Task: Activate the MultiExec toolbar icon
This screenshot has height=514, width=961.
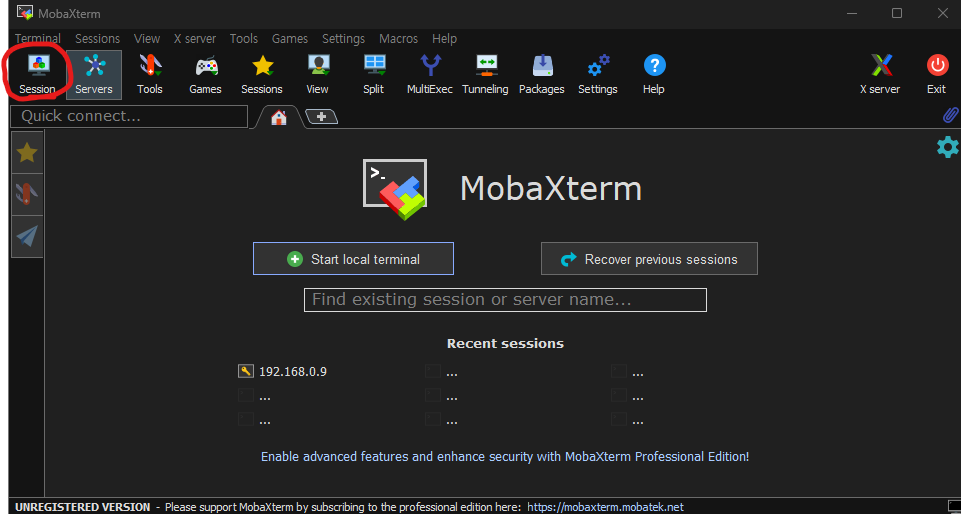Action: tap(430, 75)
